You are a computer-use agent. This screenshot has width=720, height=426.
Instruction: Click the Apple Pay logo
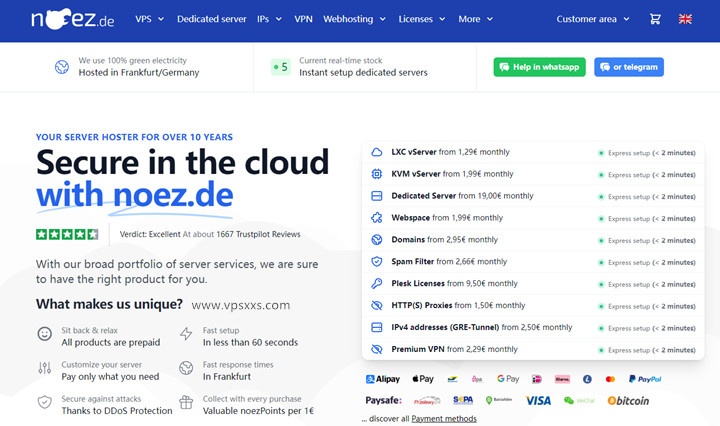pyautogui.click(x=423, y=379)
